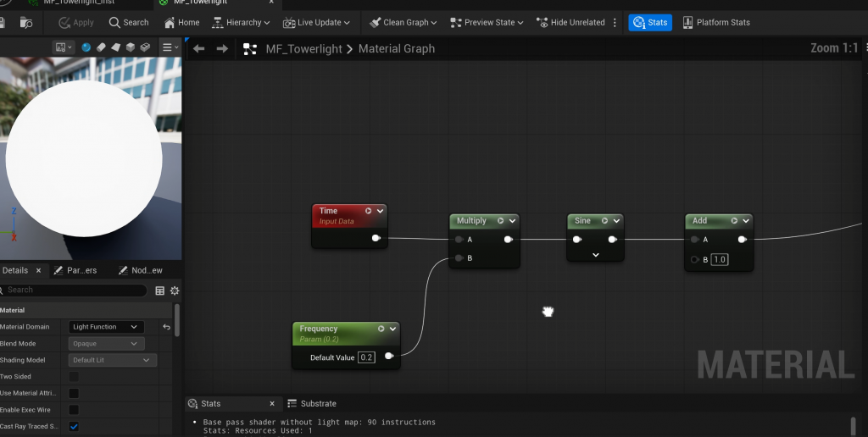
Task: Uncheck Cast Ray Traced Shadows checkbox
Action: coord(74,426)
